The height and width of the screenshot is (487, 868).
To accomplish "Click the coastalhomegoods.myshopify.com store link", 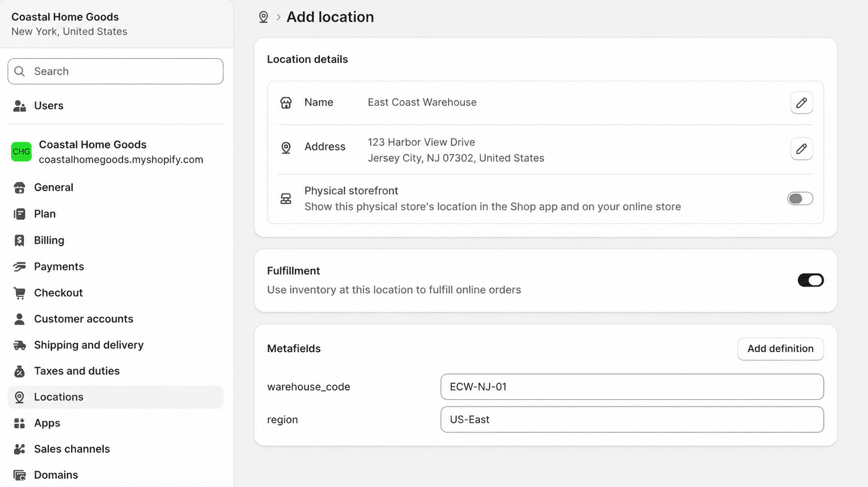I will 121,160.
